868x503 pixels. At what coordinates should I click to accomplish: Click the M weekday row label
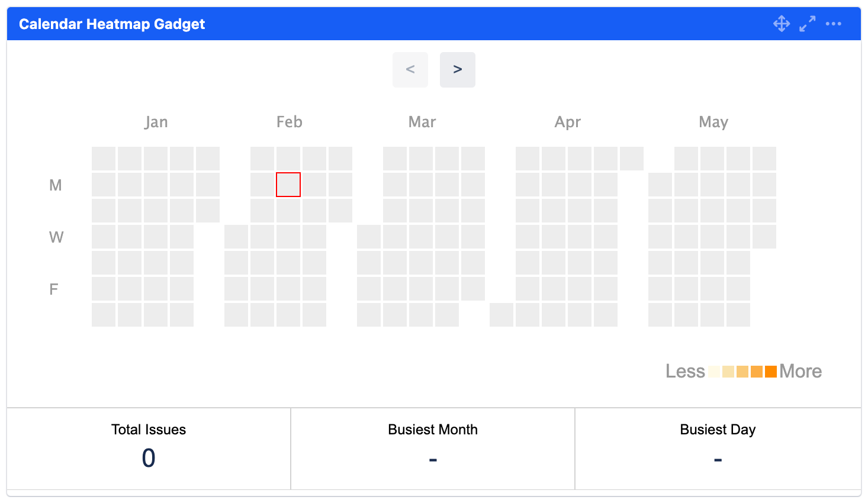pyautogui.click(x=56, y=185)
